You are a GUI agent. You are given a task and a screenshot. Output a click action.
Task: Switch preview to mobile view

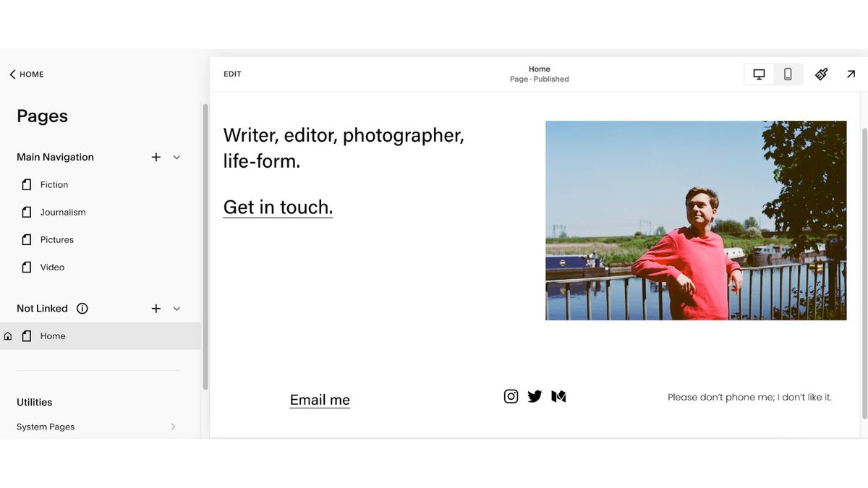(788, 74)
